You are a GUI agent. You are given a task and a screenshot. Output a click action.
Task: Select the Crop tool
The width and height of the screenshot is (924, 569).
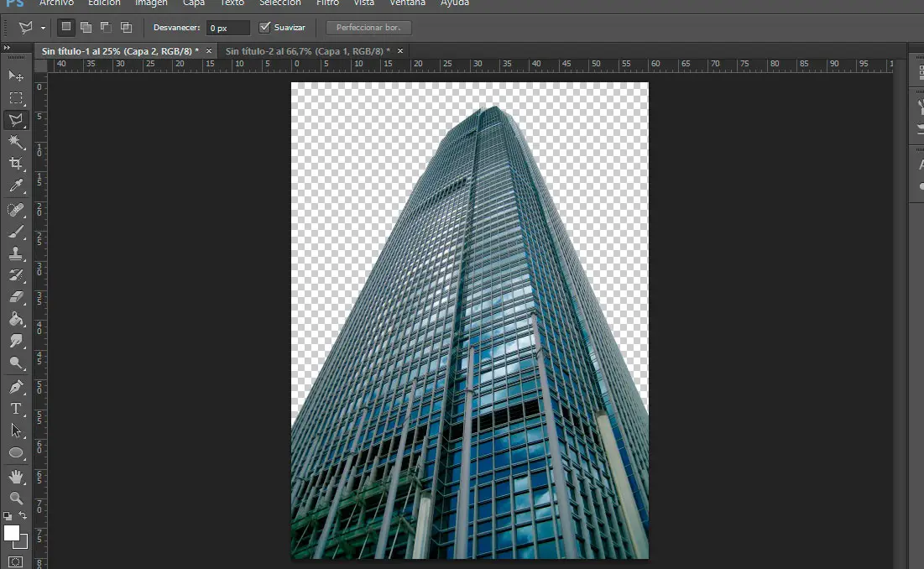click(x=16, y=164)
